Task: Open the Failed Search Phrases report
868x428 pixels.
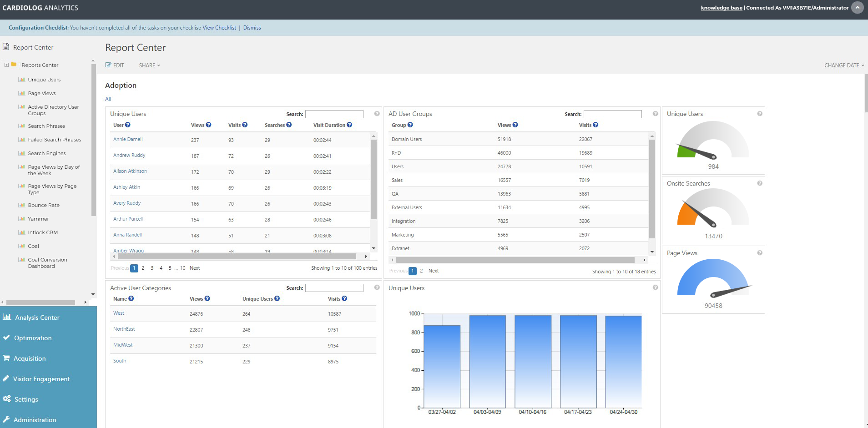Action: (55, 140)
